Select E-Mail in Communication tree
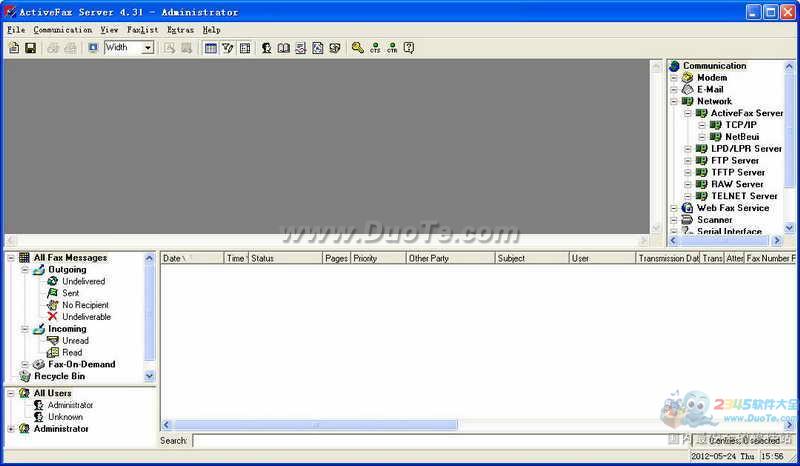Screen dimensions: 800x466 point(710,89)
